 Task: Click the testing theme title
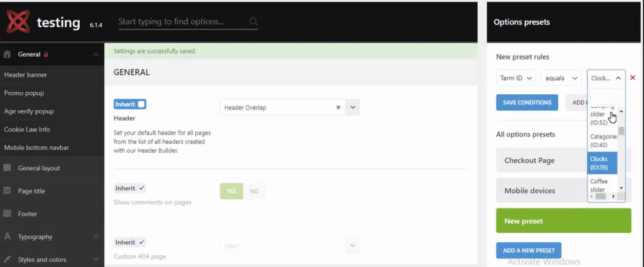coord(59,22)
